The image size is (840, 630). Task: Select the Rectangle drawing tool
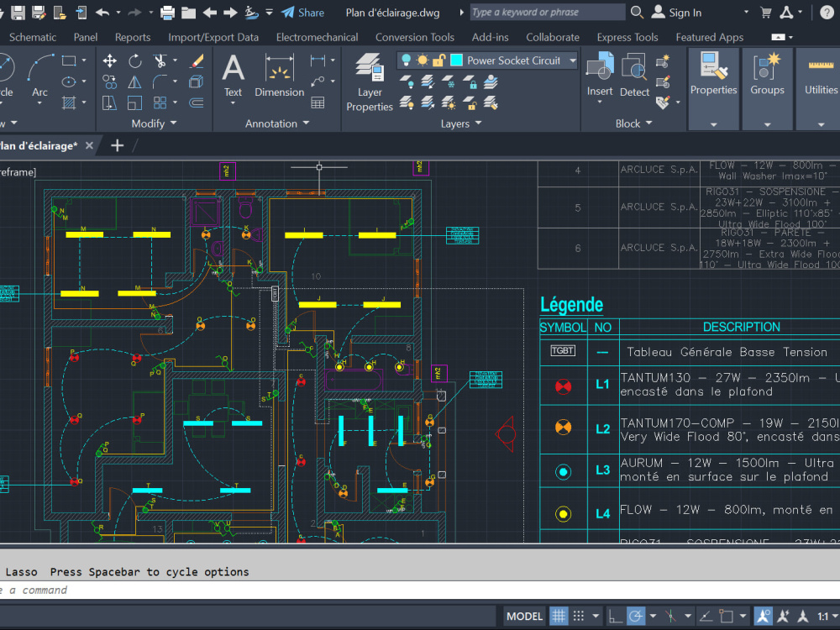69,60
